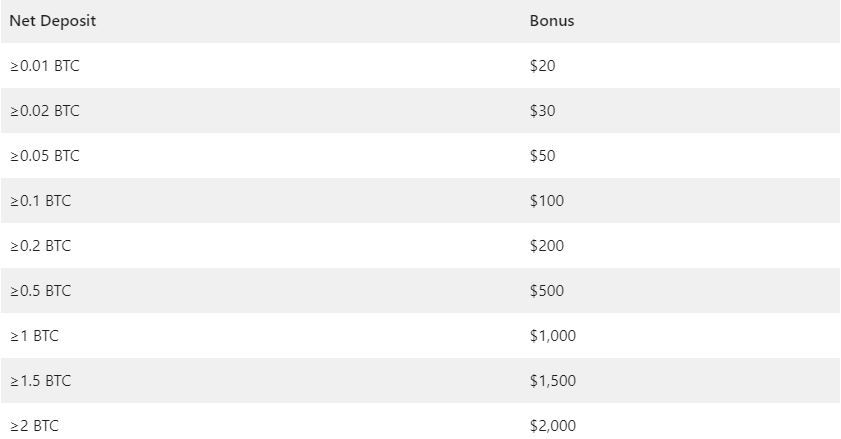Click the $50 bonus value
Screen dimensions: 841x439
tap(542, 156)
